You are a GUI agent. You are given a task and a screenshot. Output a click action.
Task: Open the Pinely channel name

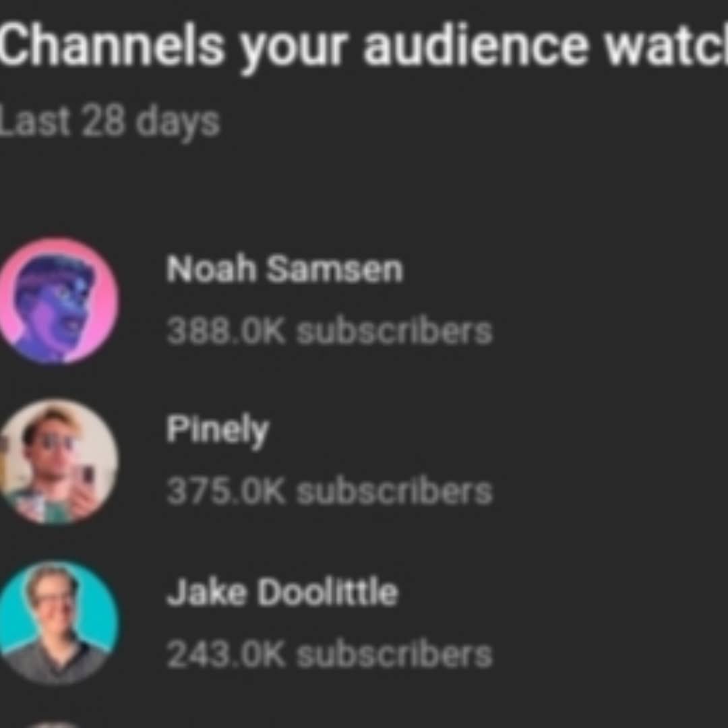[x=218, y=430]
